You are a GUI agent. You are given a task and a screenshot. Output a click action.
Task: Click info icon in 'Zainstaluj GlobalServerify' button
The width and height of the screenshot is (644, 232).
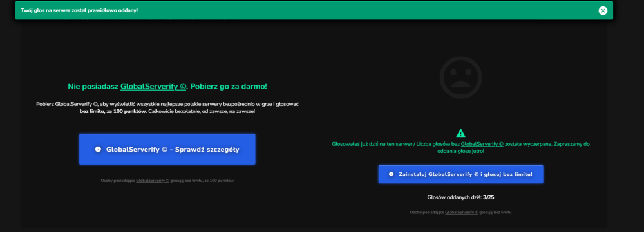pos(391,174)
